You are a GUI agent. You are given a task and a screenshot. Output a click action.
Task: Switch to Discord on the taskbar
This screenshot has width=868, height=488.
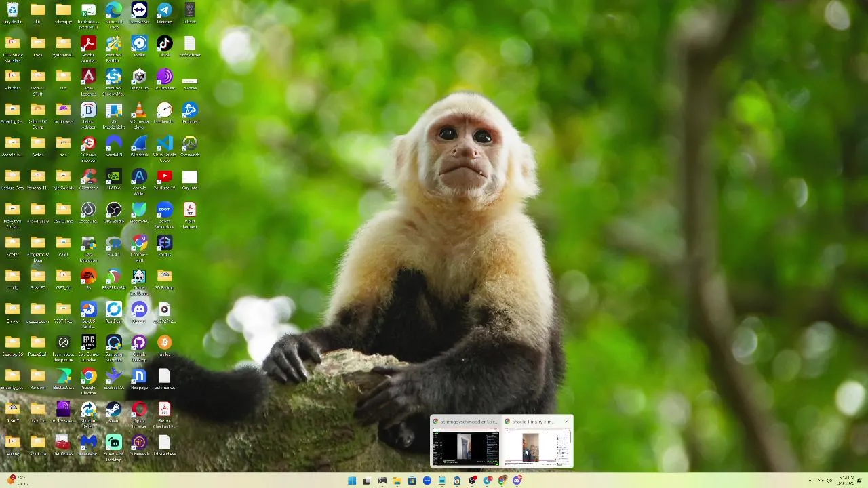click(x=517, y=481)
